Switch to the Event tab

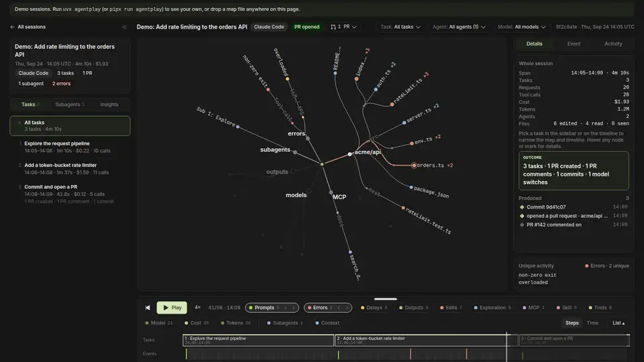(x=574, y=44)
